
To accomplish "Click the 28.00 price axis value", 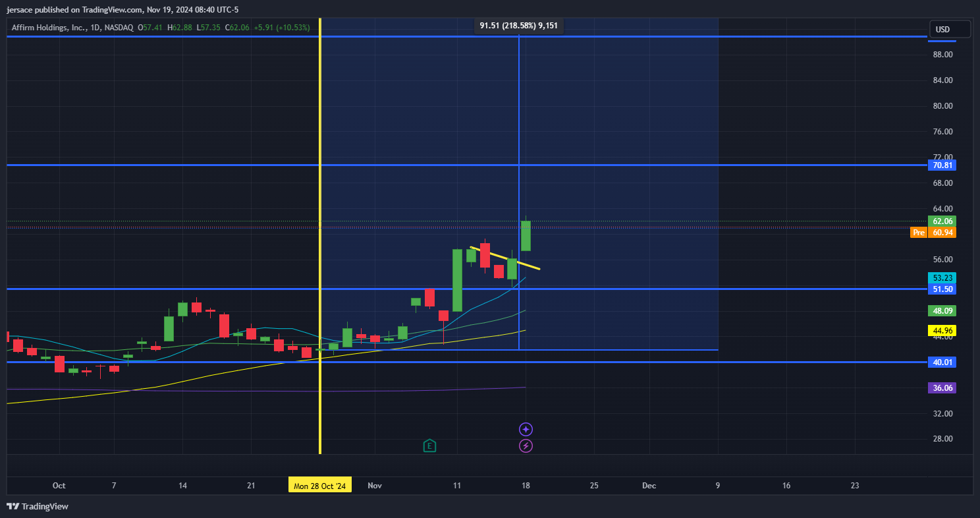I will click(x=943, y=439).
